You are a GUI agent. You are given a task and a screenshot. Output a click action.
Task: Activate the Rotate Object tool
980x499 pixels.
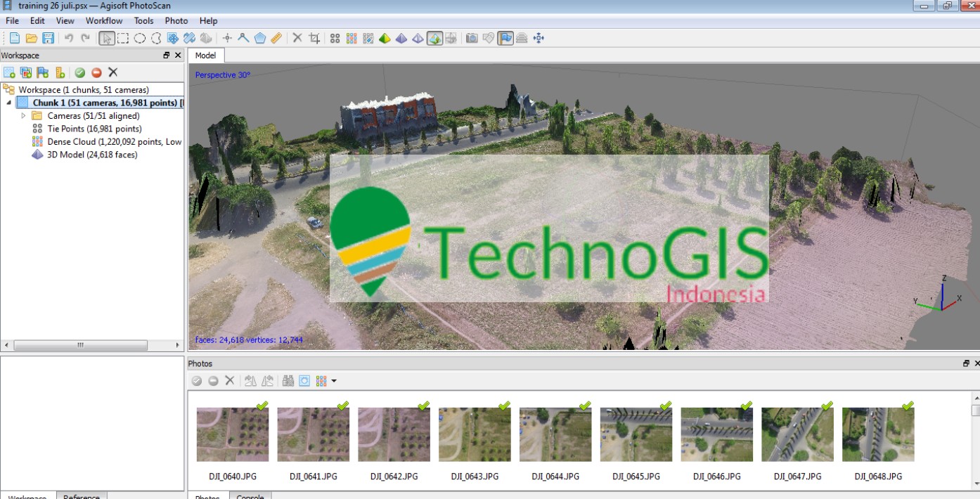206,38
